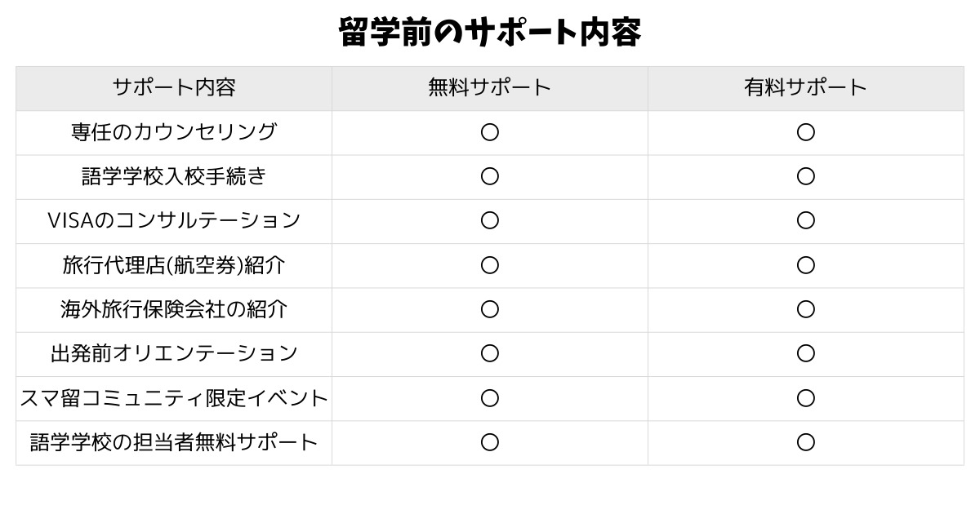The width and height of the screenshot is (980, 514).
Task: Click the paid-support circle for 専任のカウンセリング
Action: 806,132
